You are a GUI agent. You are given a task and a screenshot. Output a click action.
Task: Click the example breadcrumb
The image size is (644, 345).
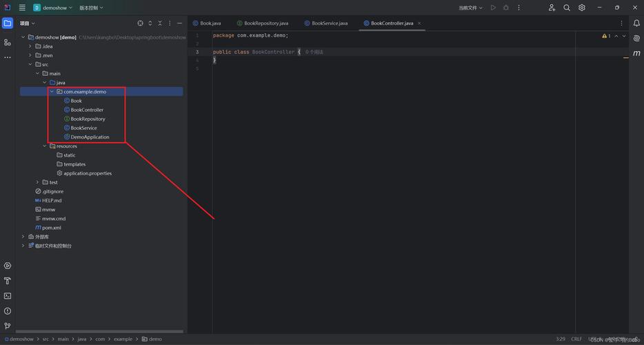point(123,339)
